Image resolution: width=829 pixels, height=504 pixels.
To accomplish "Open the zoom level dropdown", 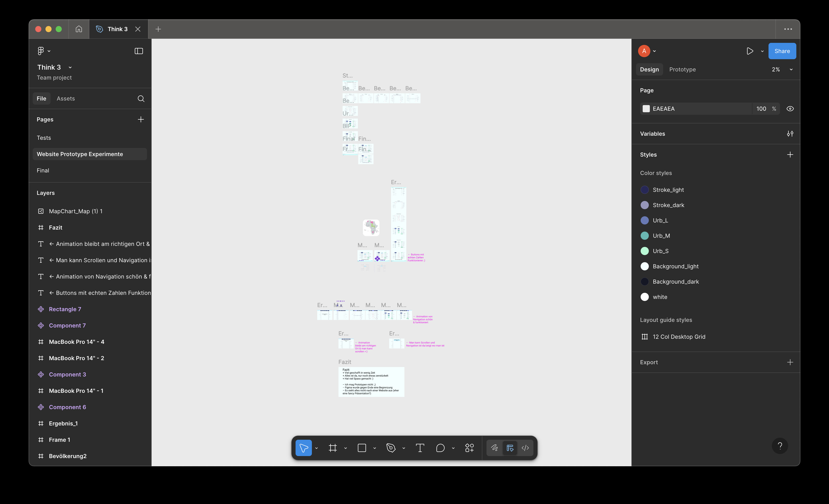I will (x=791, y=70).
